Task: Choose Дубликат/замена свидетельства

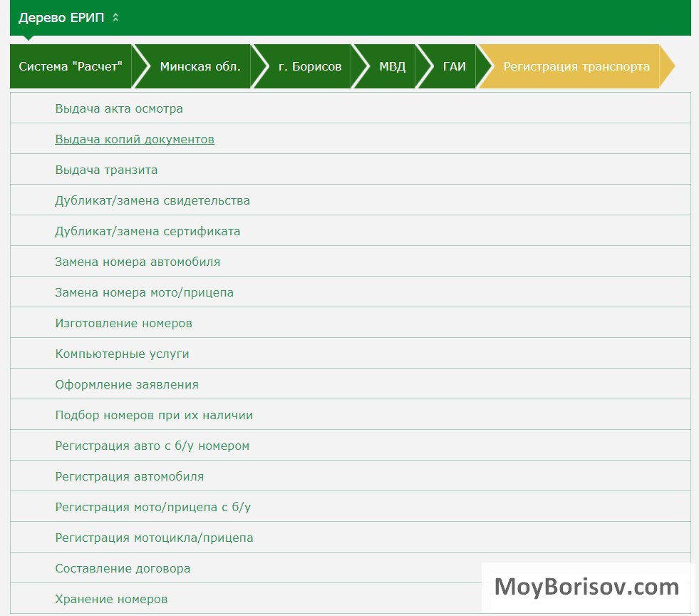Action: tap(152, 201)
